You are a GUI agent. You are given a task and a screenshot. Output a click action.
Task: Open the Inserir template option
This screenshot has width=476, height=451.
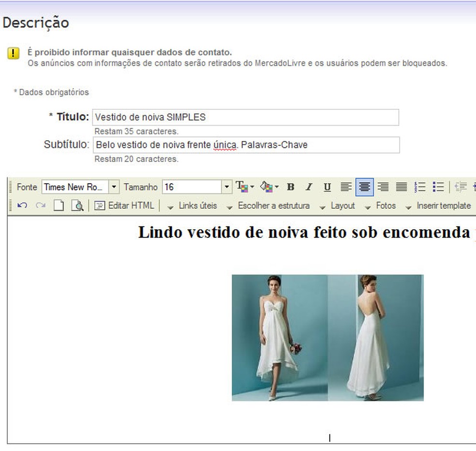tap(444, 205)
